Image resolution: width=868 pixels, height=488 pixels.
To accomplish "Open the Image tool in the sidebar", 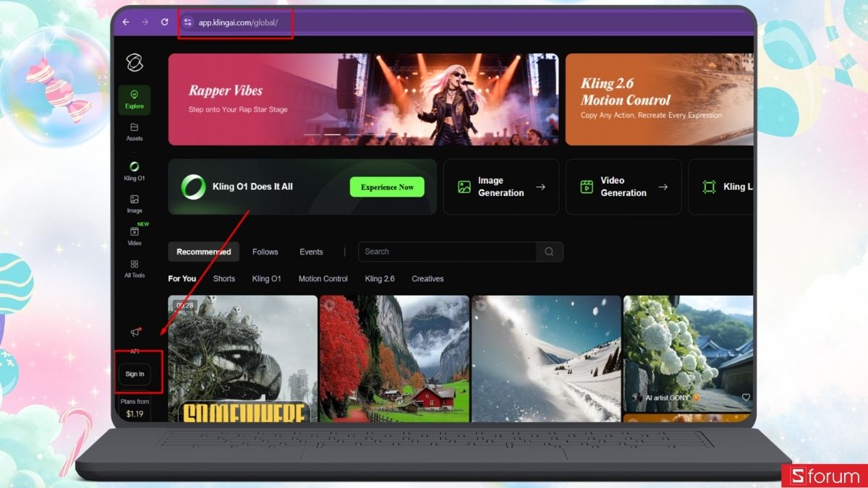I will (135, 204).
